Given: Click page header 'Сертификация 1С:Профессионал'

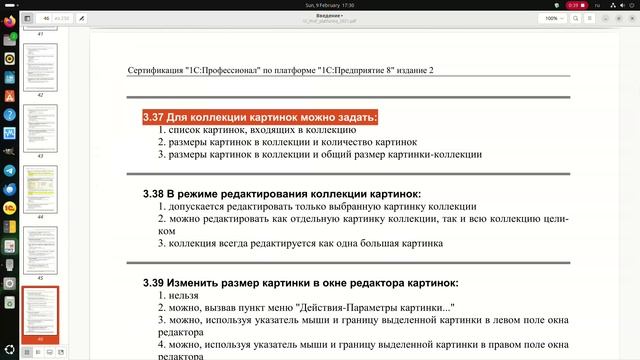Looking at the screenshot, I should click(280, 70).
